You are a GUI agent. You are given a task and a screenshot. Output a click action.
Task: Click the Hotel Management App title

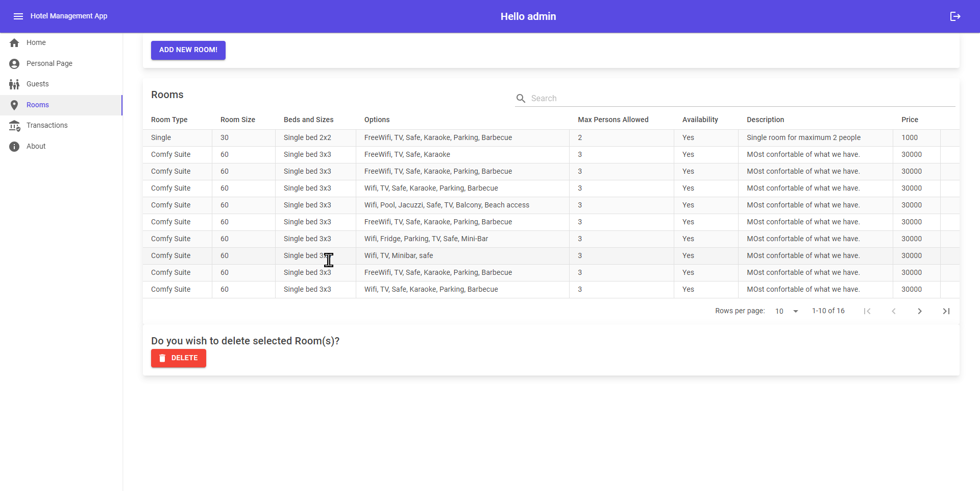point(69,16)
